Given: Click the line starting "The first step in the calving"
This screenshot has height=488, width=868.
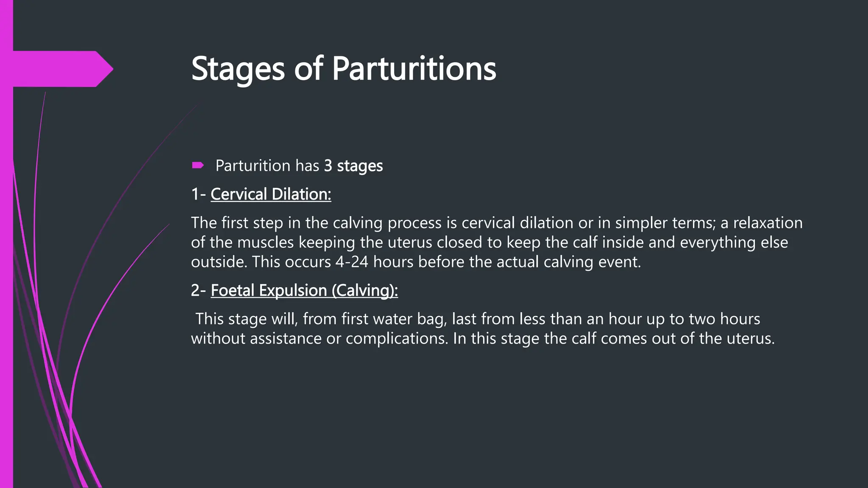Looking at the screenshot, I should pos(496,223).
